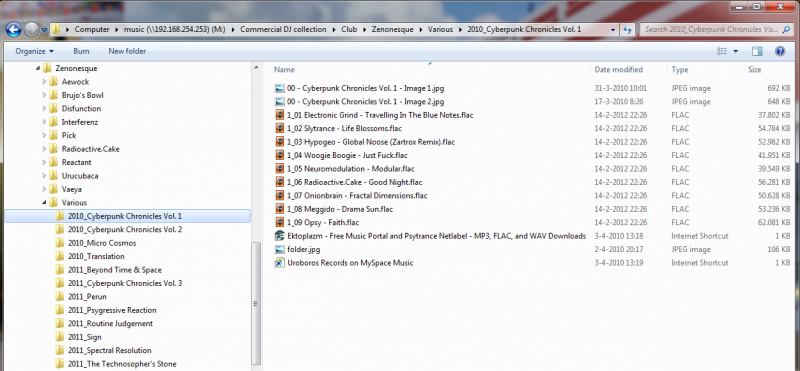The width and height of the screenshot is (800, 371).
Task: Open the address bar history dropdown arrow
Action: (x=613, y=30)
